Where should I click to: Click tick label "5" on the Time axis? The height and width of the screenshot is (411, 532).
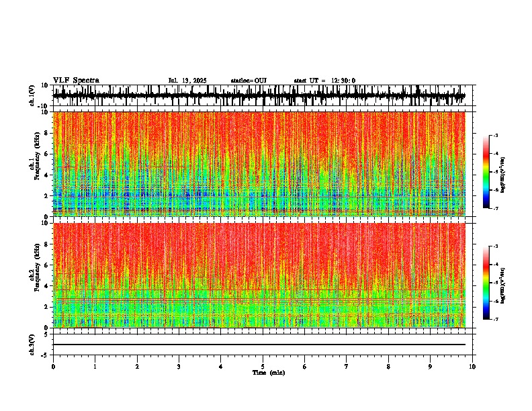click(263, 367)
